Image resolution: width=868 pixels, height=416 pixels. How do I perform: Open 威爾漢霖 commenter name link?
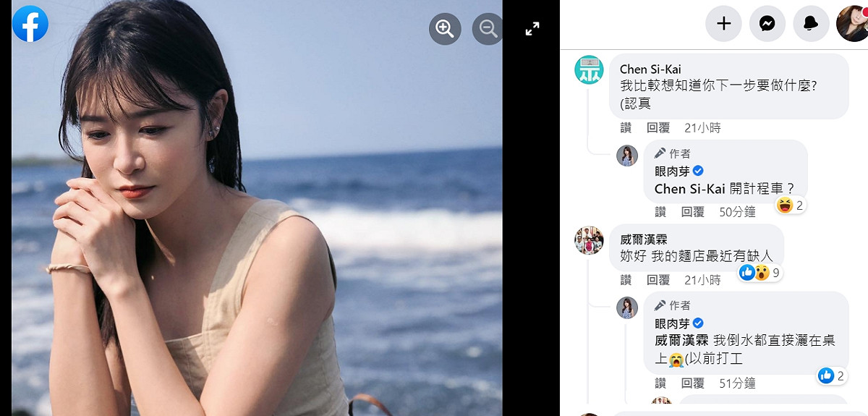pyautogui.click(x=644, y=239)
